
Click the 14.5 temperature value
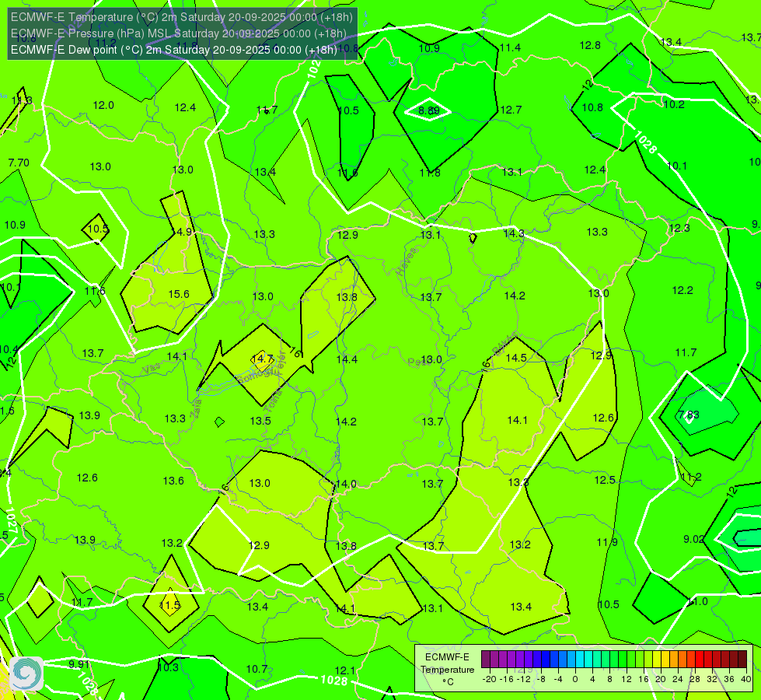516,358
